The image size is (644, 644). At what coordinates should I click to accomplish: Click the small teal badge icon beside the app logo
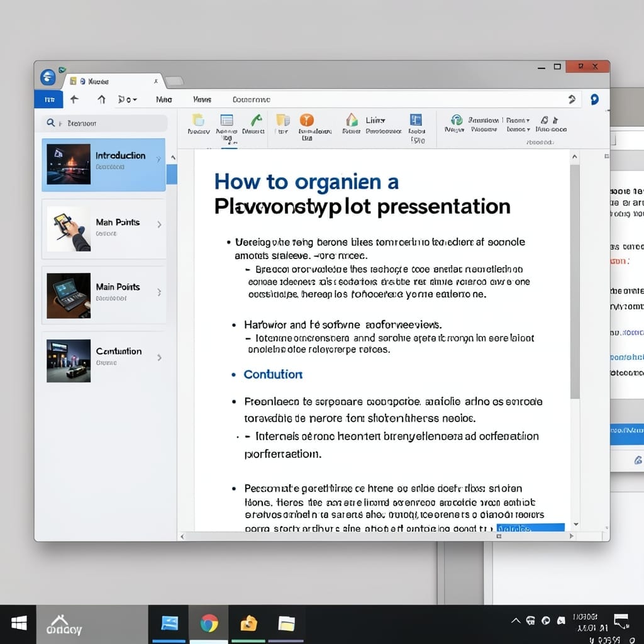(62, 70)
